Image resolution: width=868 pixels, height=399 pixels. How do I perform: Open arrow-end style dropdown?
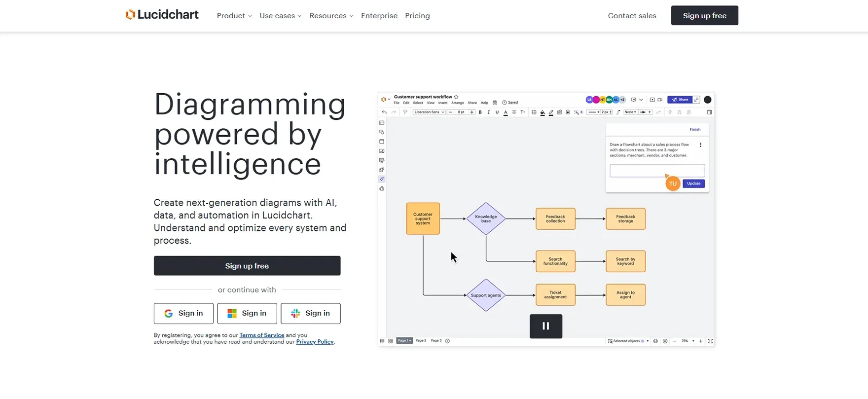pos(646,112)
